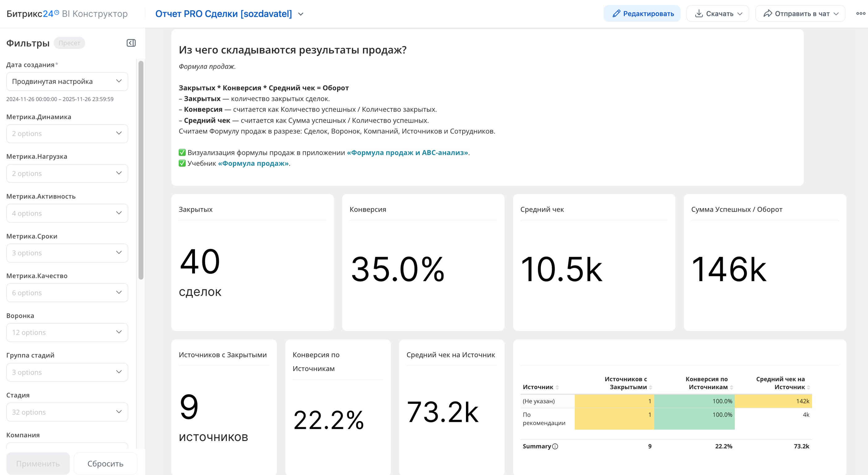Open Метрика.Динамика filter dropdown
Screen dimensions: 868x475
[67, 134]
